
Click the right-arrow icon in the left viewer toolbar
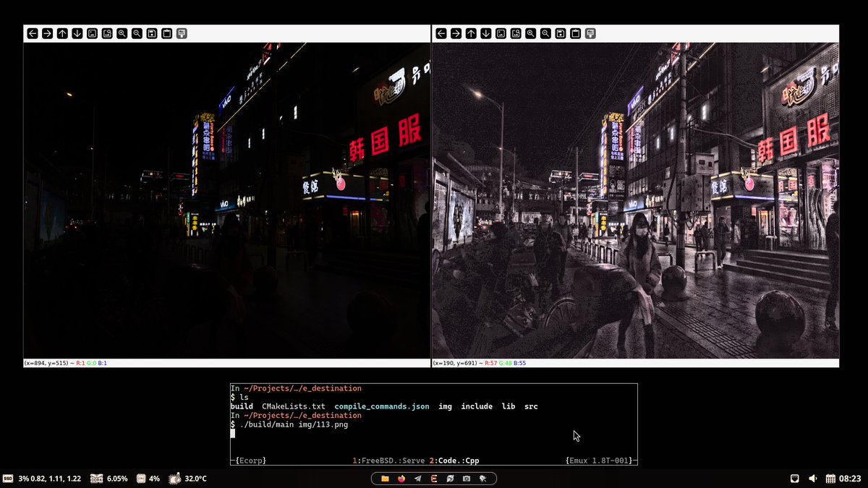tap(47, 33)
